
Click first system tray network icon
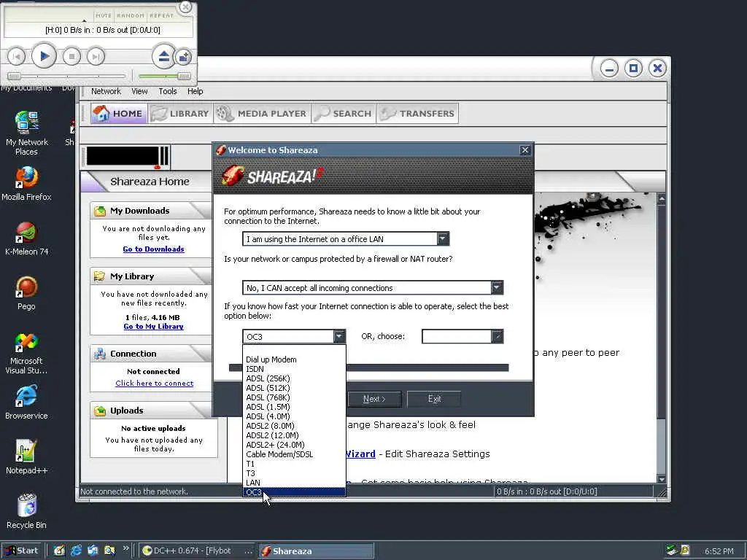(672, 551)
